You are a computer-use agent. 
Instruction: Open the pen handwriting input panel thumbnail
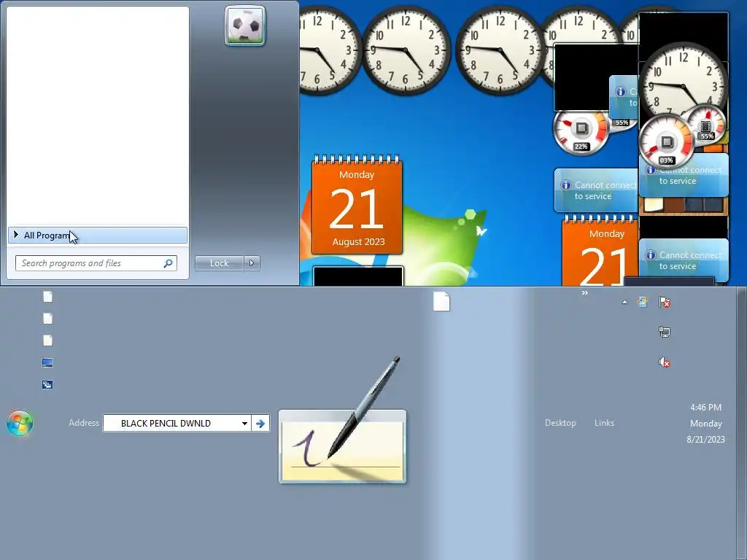(x=343, y=446)
